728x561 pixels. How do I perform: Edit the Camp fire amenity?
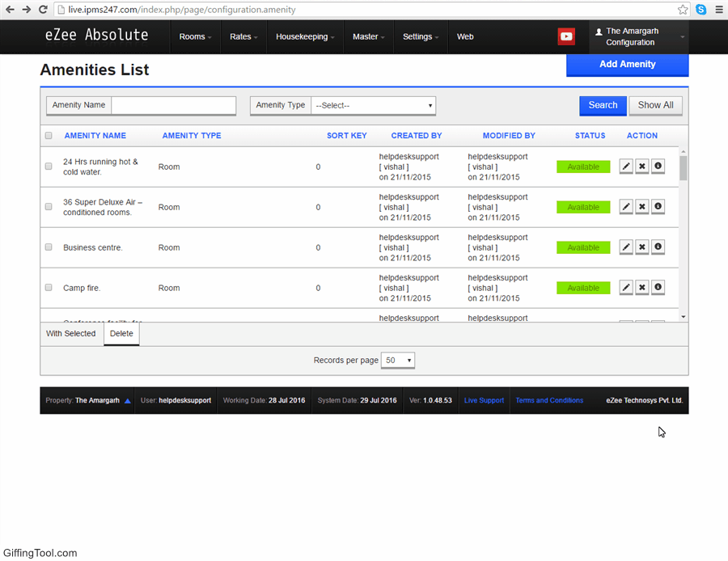(626, 287)
